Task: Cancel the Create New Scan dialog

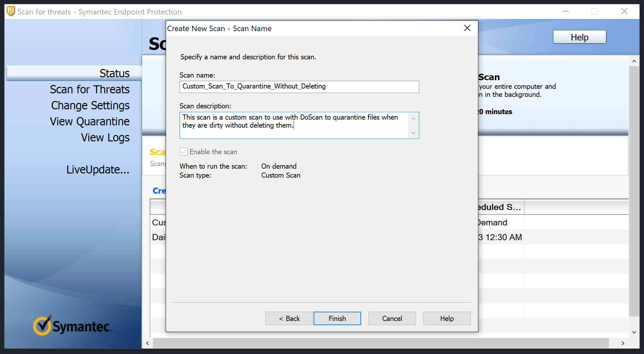Action: pyautogui.click(x=392, y=318)
